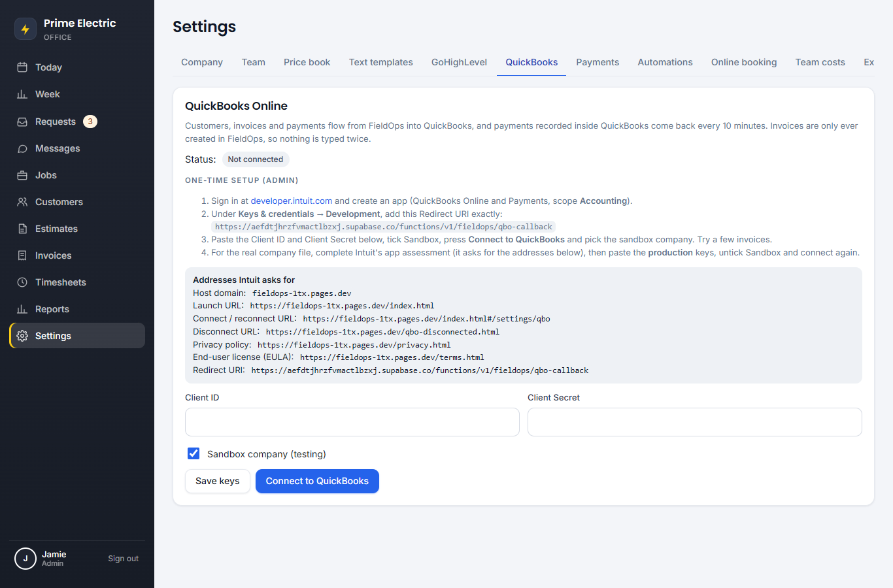Click the Redirect URI code in step 2
The width and height of the screenshot is (893, 588).
[x=384, y=227]
